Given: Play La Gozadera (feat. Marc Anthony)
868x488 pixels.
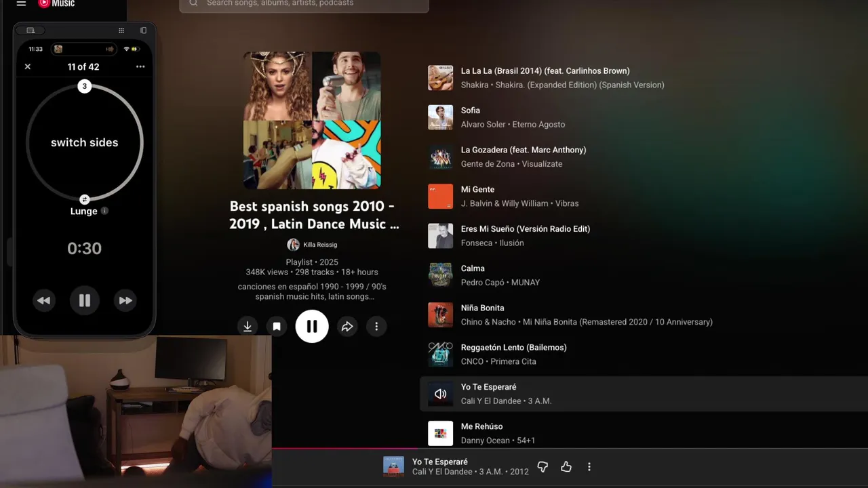Looking at the screenshot, I should point(524,150).
